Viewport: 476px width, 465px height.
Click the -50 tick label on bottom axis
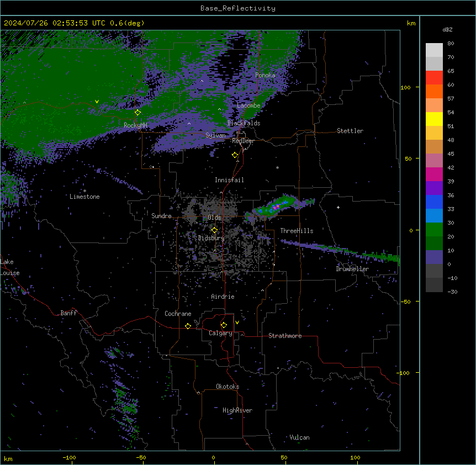tap(141, 457)
